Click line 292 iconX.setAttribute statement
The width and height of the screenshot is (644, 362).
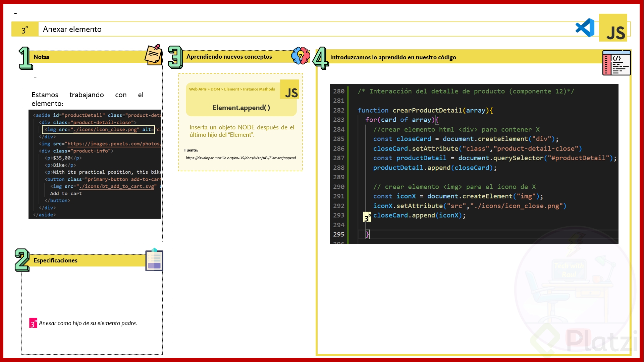(470, 206)
